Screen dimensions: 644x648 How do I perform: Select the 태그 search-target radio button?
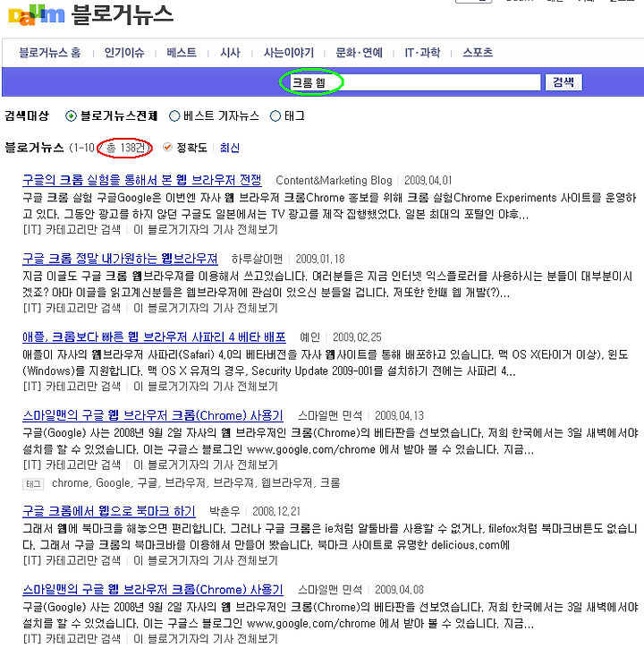[275, 116]
